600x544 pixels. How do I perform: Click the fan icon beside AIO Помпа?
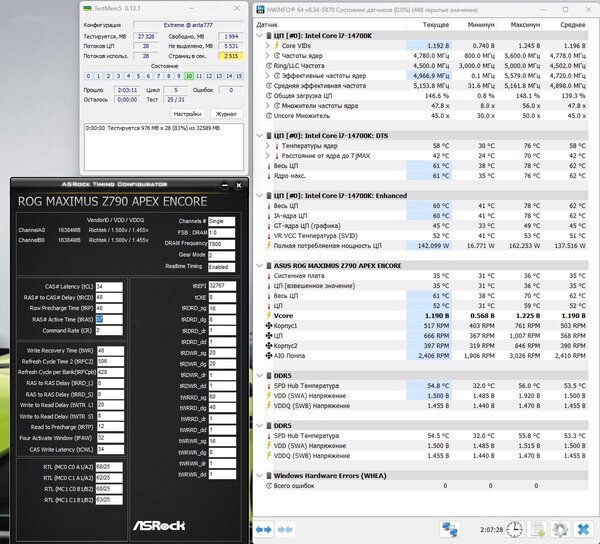[269, 355]
